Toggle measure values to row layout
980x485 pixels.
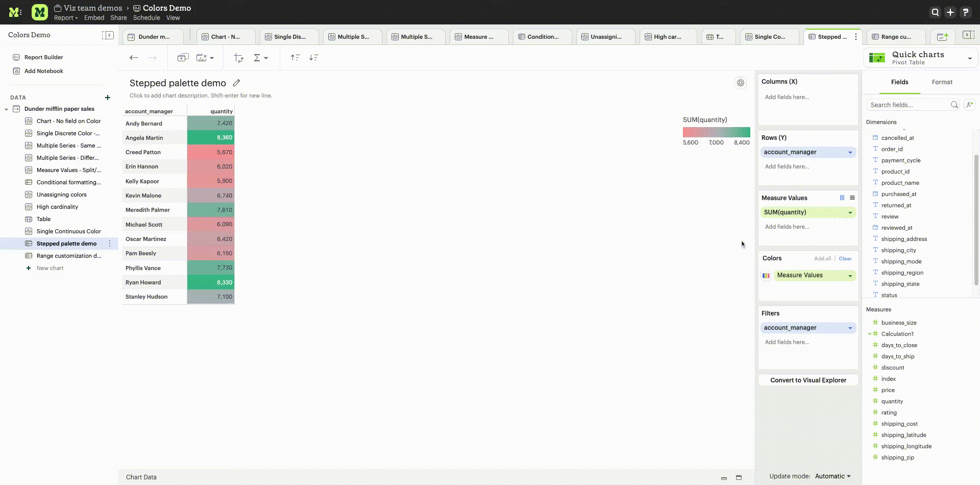pos(852,198)
